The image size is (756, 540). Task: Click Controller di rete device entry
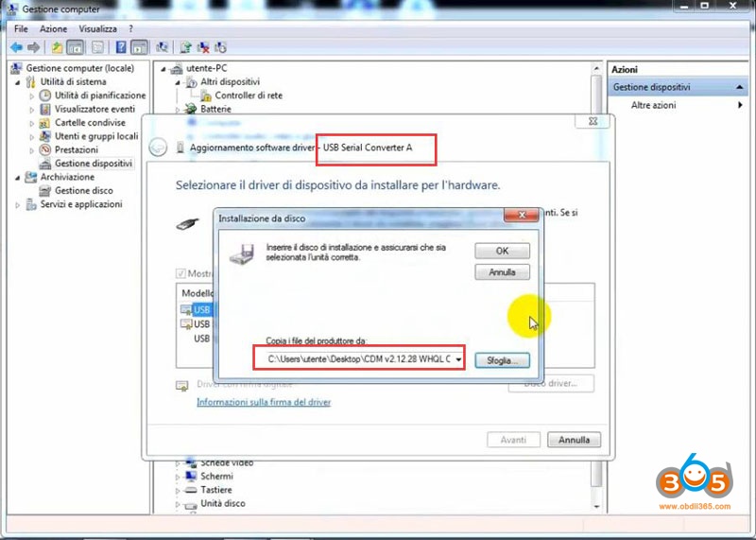pos(249,96)
